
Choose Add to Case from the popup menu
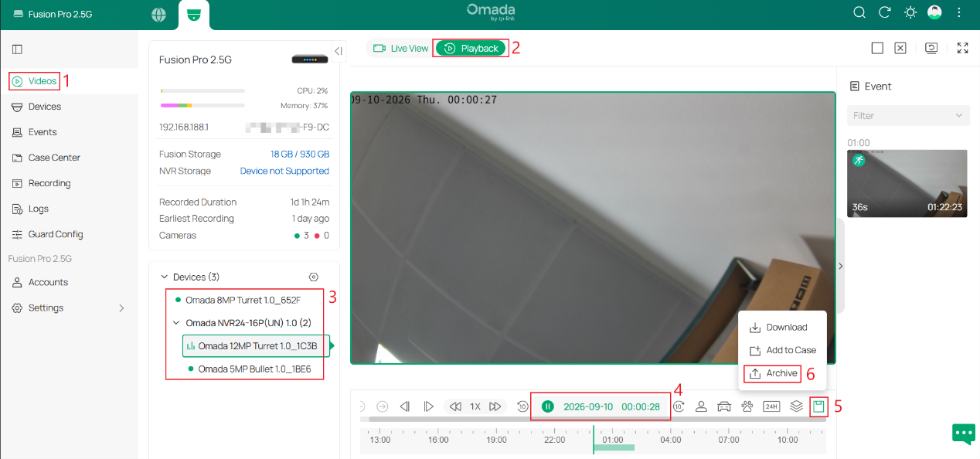[x=782, y=350]
